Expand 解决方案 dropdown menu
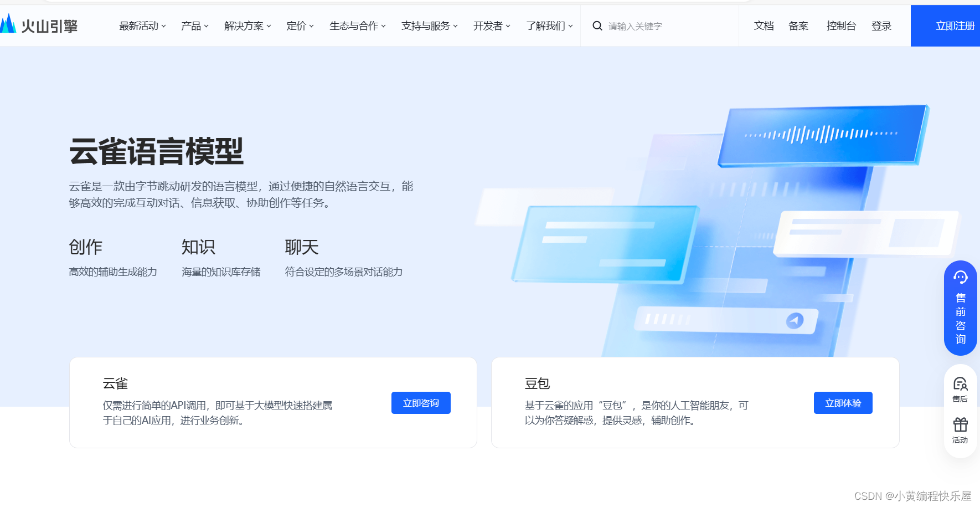Viewport: 980px width, 507px height. (247, 26)
